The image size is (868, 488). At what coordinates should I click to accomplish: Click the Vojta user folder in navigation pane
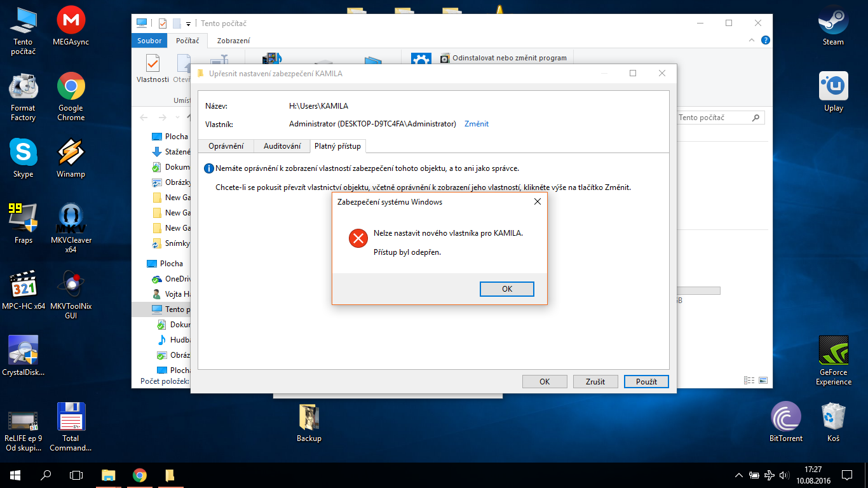click(x=170, y=294)
